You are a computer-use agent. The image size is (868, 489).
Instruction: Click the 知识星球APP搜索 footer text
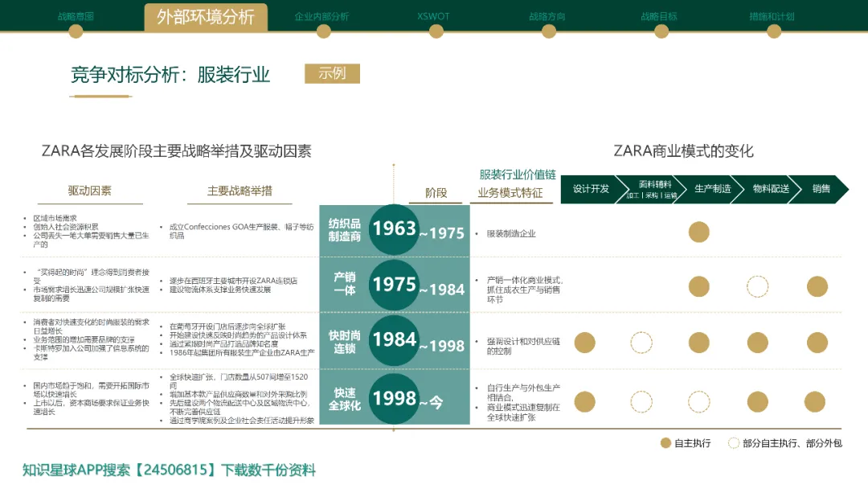point(169,471)
